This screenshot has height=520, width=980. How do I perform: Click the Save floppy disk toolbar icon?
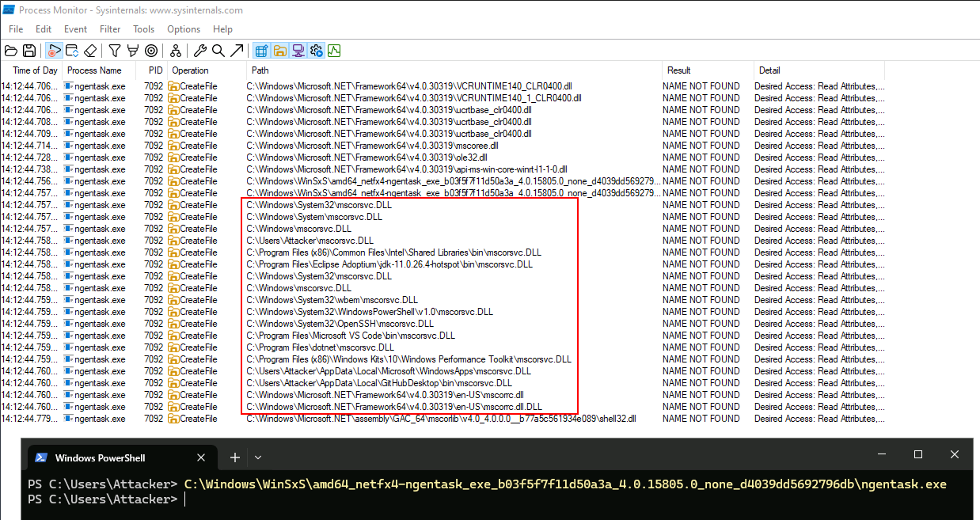coord(29,51)
